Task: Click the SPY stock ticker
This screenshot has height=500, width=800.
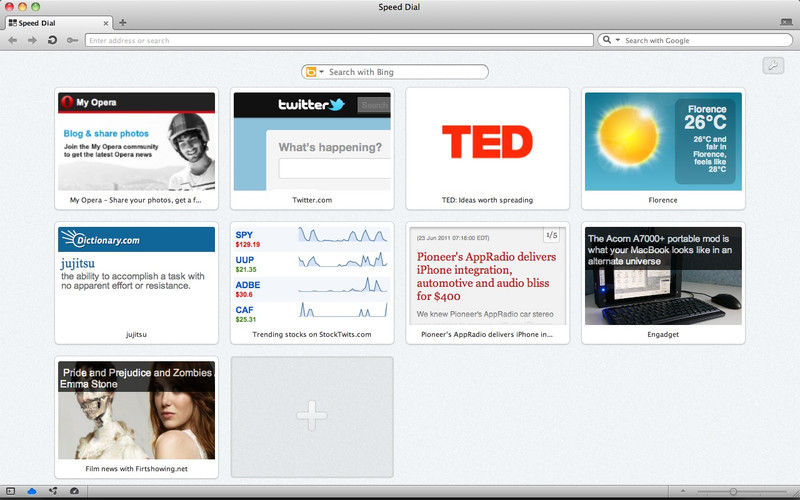Action: pos(244,235)
